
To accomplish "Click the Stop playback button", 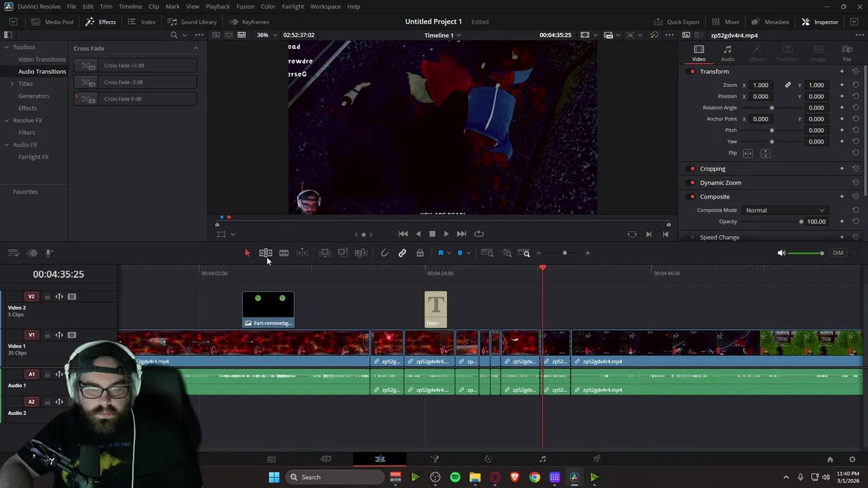I will click(432, 234).
